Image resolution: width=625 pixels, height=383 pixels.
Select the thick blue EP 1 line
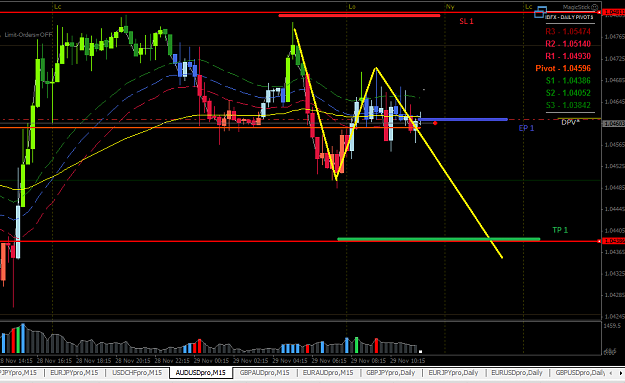point(463,119)
